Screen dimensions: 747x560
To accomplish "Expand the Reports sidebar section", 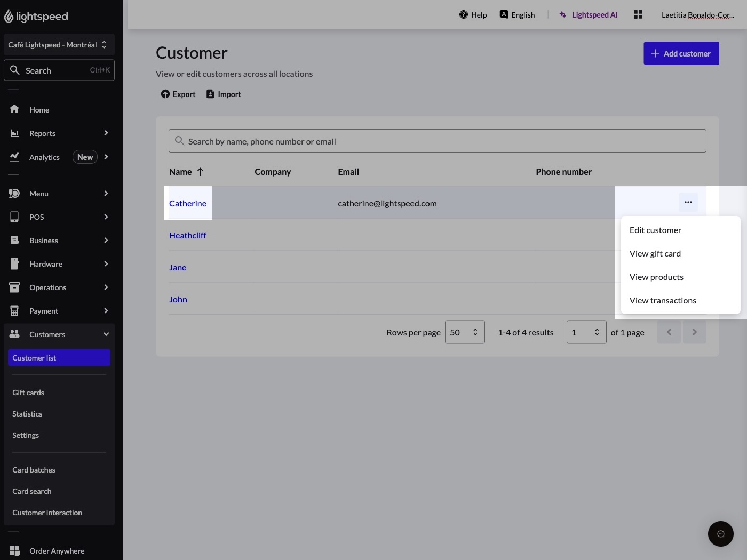I will click(x=106, y=133).
